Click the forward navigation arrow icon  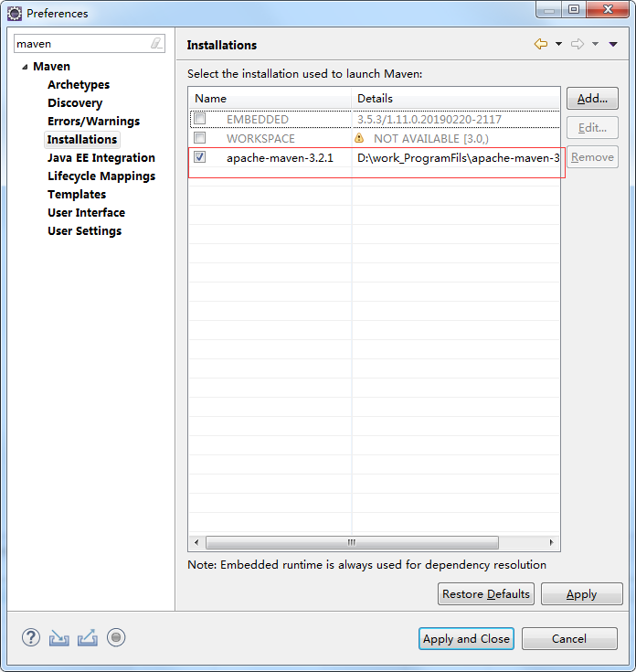(578, 44)
